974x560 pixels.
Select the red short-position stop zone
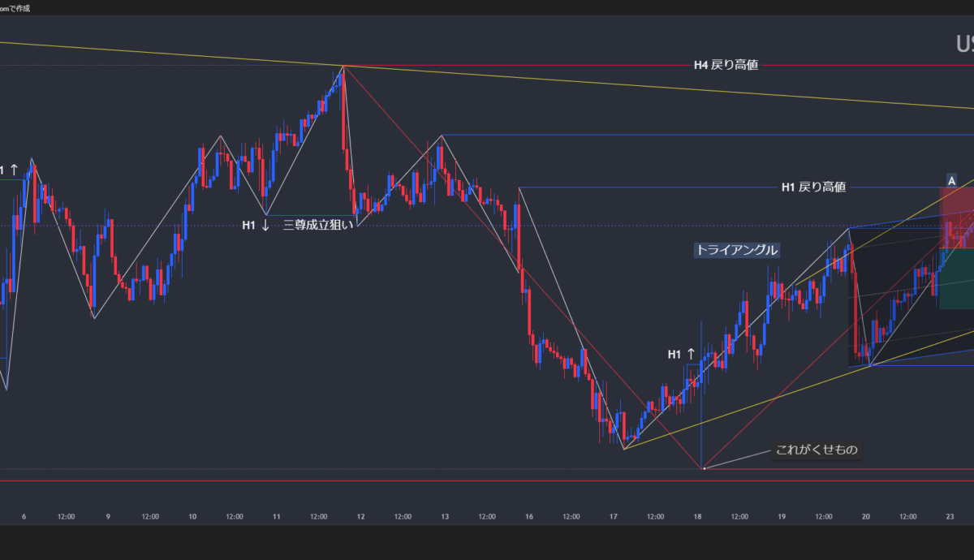click(956, 218)
